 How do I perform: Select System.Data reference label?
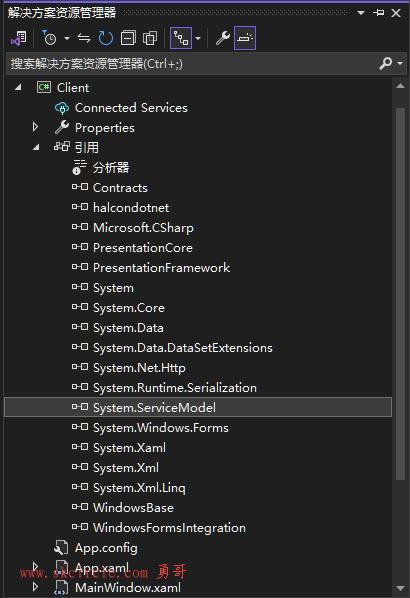(x=128, y=328)
